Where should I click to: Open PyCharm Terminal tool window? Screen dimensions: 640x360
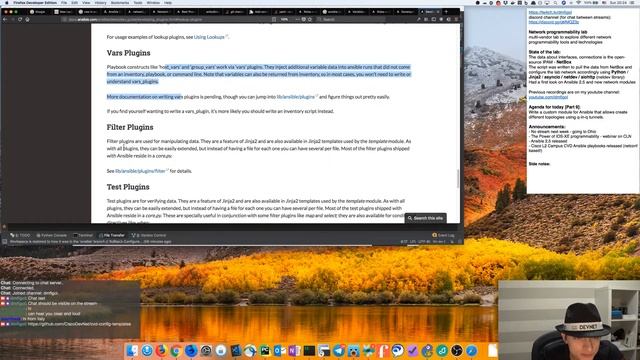tap(83, 235)
